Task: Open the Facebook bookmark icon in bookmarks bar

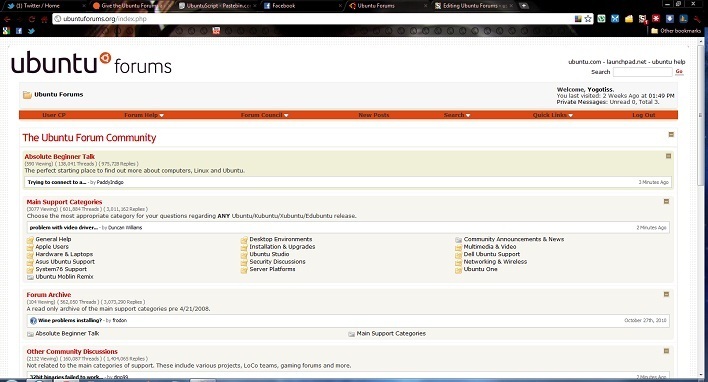Action: [19, 31]
